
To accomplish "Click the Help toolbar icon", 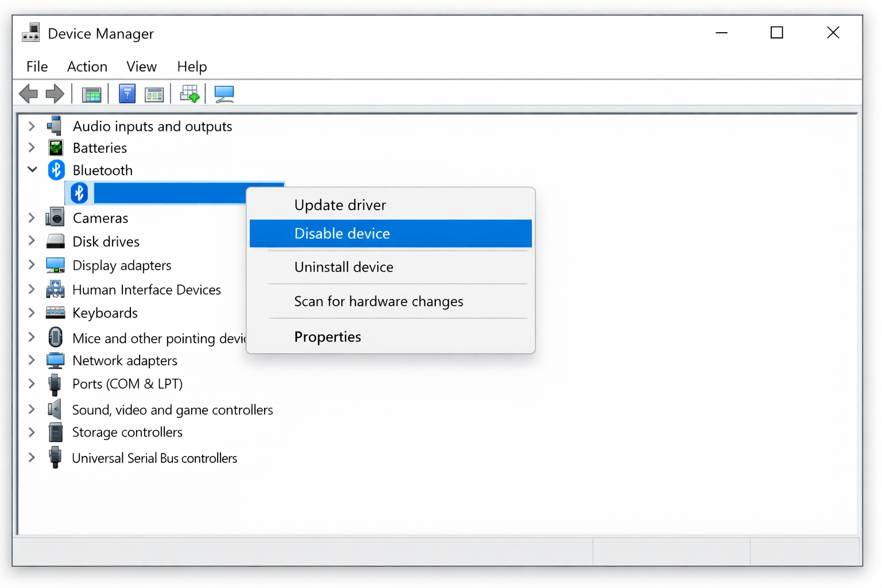I will pyautogui.click(x=127, y=93).
